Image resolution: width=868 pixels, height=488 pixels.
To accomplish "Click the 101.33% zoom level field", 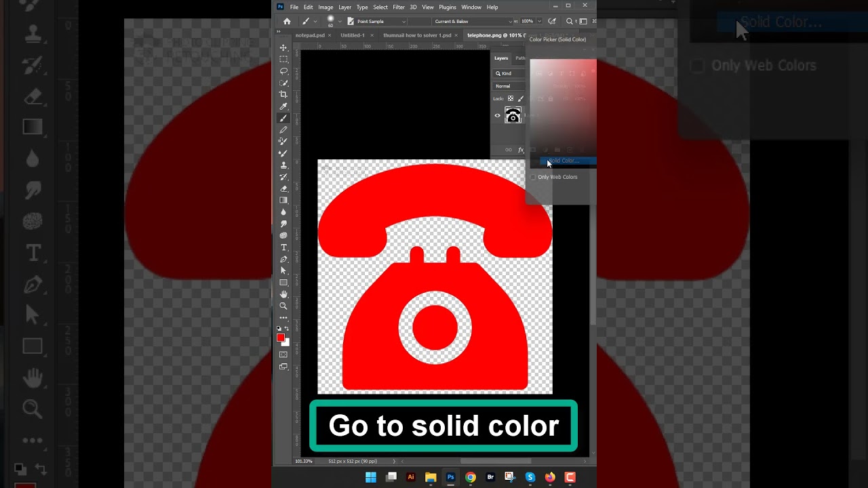I will 304,462.
